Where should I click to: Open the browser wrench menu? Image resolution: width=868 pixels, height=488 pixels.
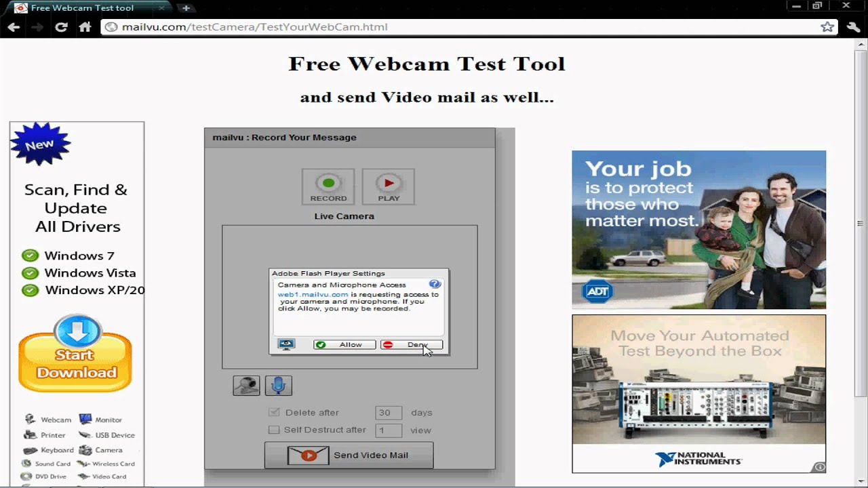pos(854,27)
